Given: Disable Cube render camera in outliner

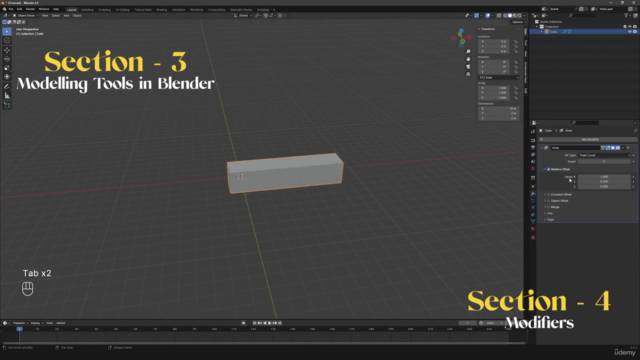Looking at the screenshot, I should click(x=635, y=31).
